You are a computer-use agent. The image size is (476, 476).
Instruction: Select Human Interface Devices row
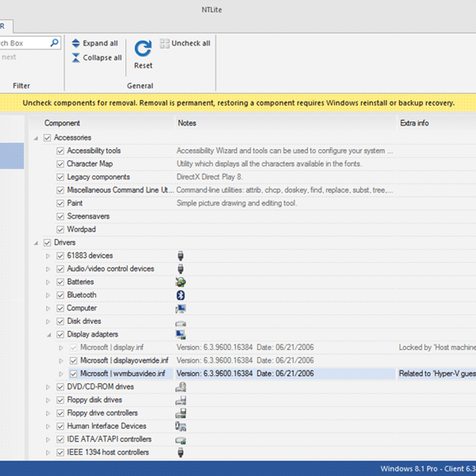tap(265, 426)
